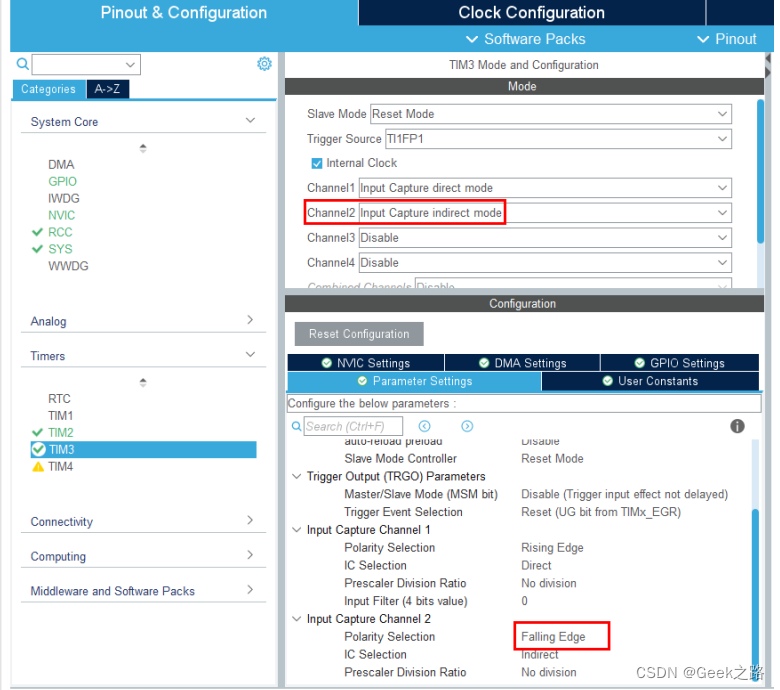Collapse the System Core category

tap(250, 120)
